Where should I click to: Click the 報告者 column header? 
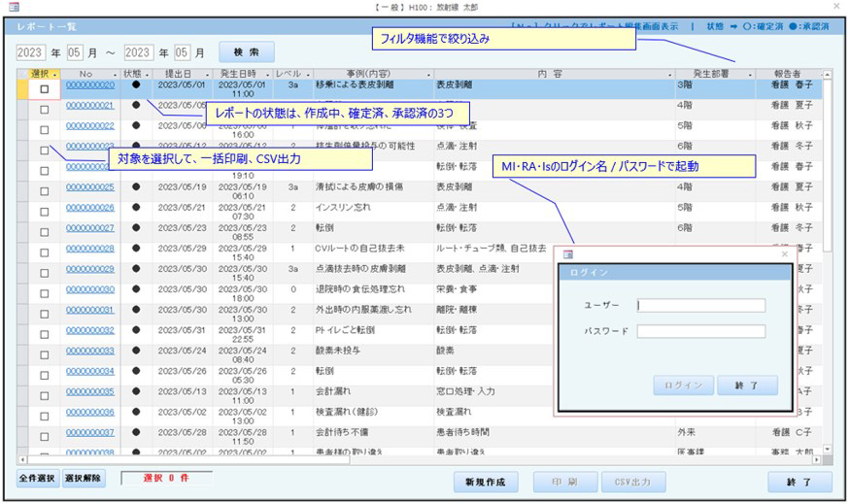[787, 74]
